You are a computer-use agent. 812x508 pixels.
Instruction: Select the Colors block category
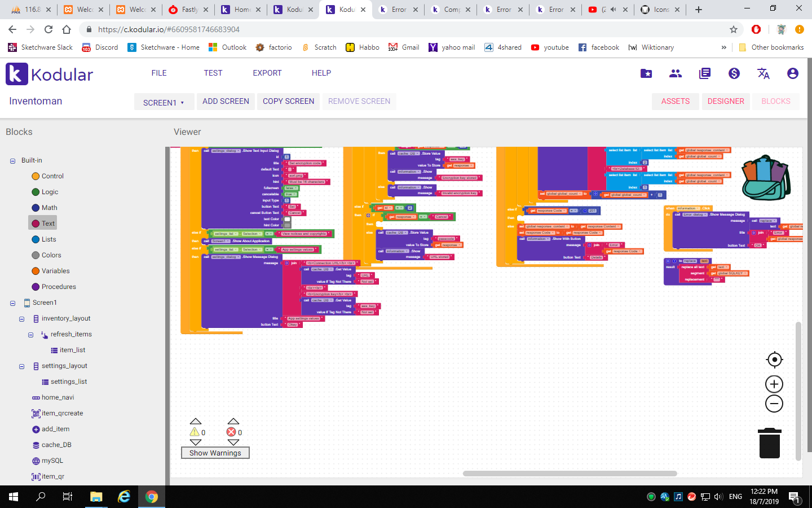pos(51,255)
